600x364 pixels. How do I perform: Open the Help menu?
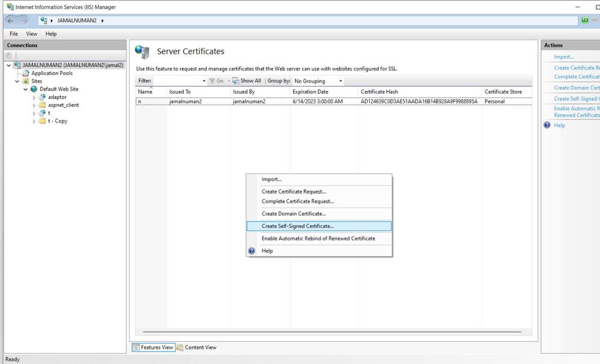point(51,34)
